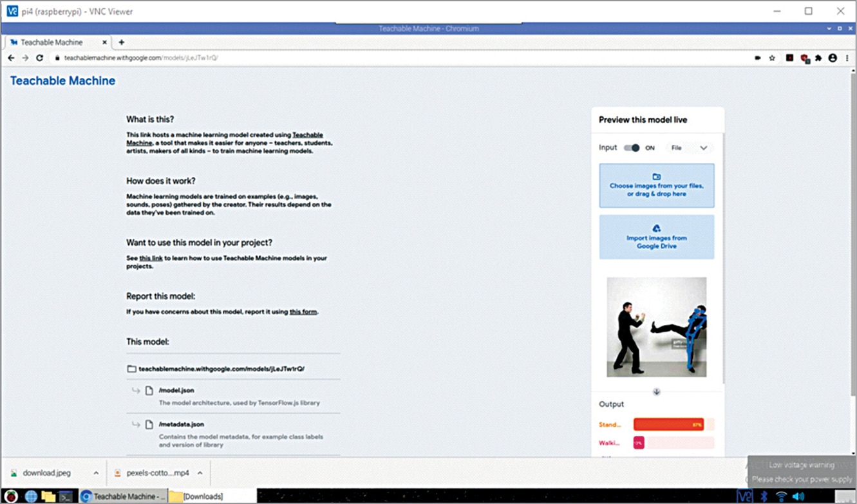The height and width of the screenshot is (504, 857).
Task: Click Import images from Google Drive
Action: coord(656,237)
